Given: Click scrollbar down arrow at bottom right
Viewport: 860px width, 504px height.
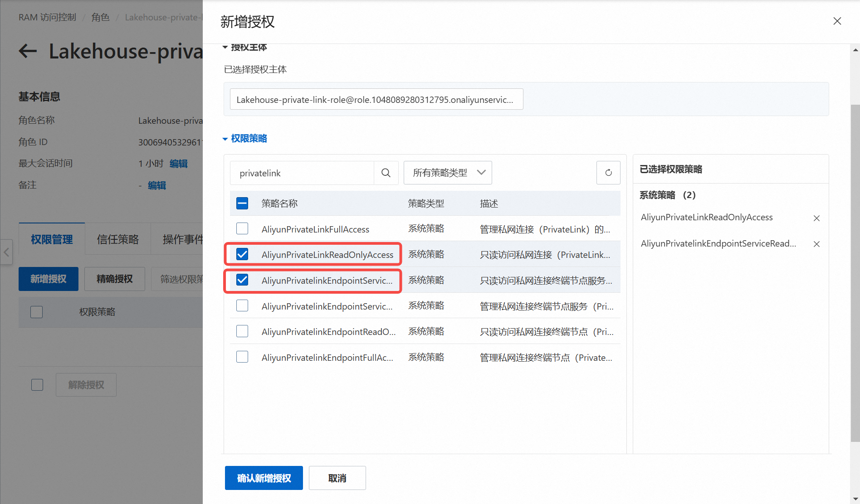Looking at the screenshot, I should (x=855, y=499).
